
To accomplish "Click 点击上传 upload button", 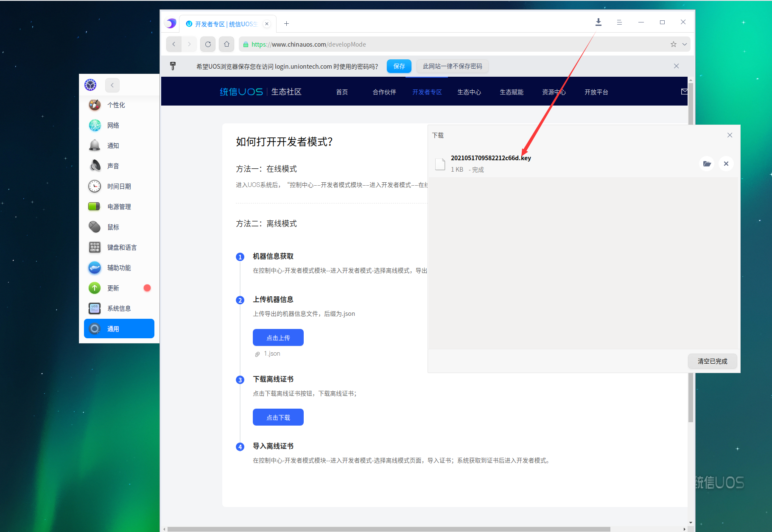I will (x=278, y=337).
